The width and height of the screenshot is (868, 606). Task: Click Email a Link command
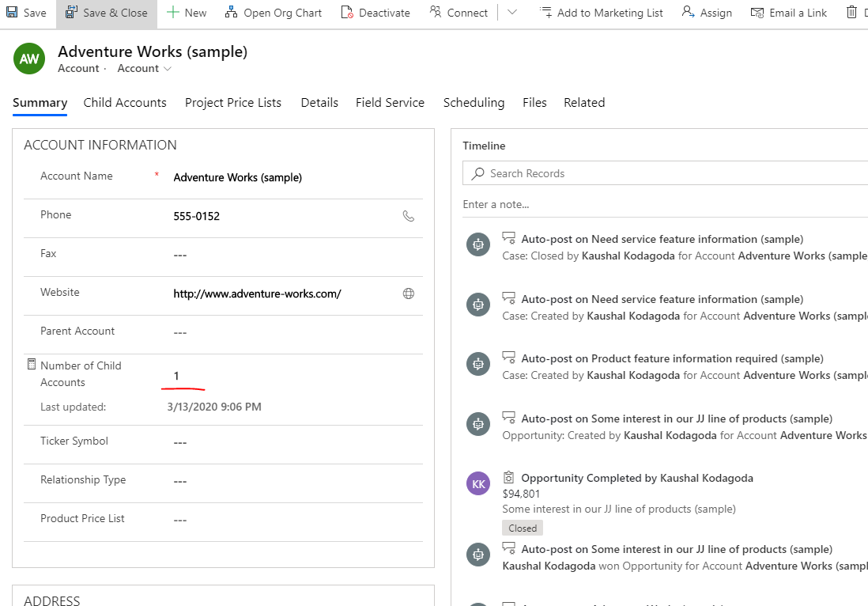(x=788, y=13)
